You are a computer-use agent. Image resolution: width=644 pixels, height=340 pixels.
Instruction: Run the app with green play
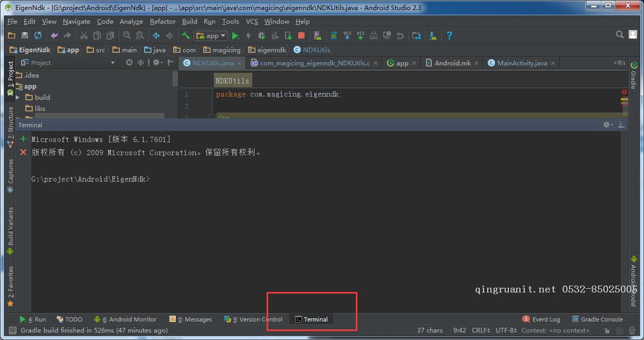(235, 35)
